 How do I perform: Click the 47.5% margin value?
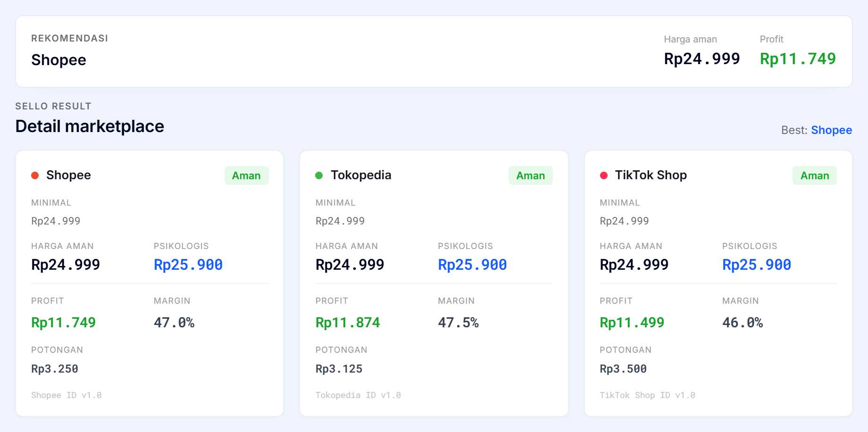[x=458, y=323]
